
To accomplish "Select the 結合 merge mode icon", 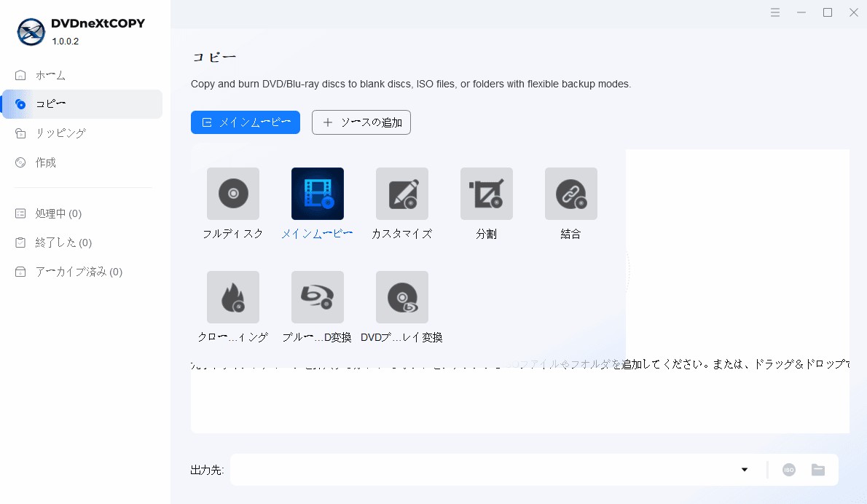I will point(571,194).
